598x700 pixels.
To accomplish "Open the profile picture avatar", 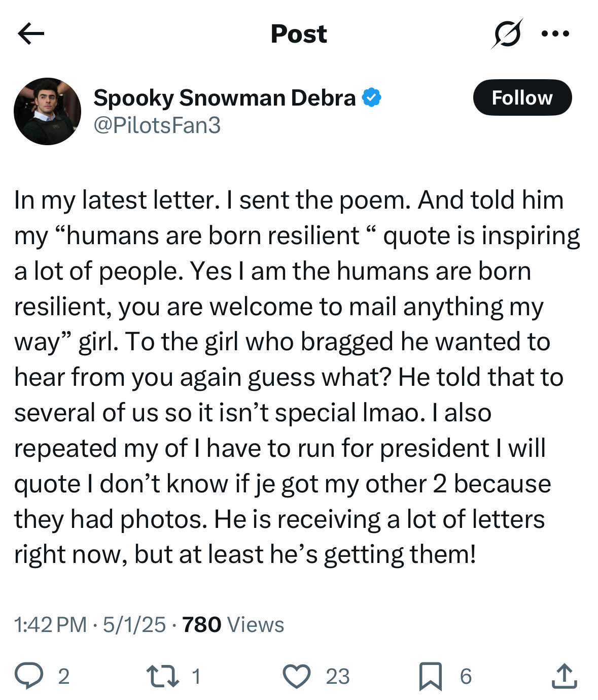I will point(47,111).
